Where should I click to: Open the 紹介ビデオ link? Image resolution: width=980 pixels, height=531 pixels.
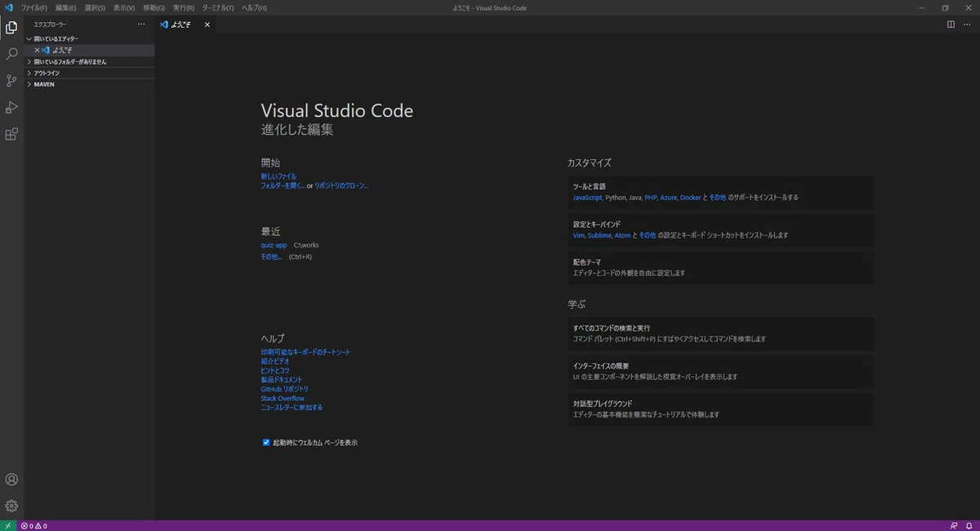pyautogui.click(x=275, y=361)
